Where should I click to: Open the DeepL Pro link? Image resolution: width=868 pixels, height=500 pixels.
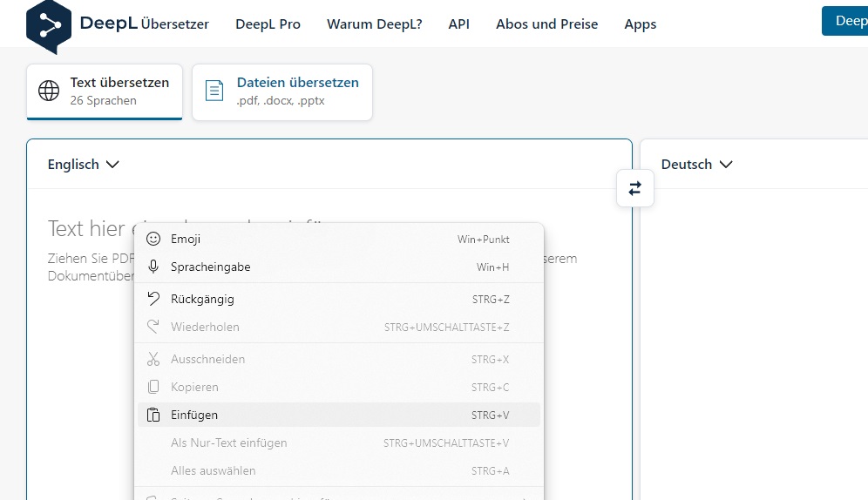coord(268,24)
